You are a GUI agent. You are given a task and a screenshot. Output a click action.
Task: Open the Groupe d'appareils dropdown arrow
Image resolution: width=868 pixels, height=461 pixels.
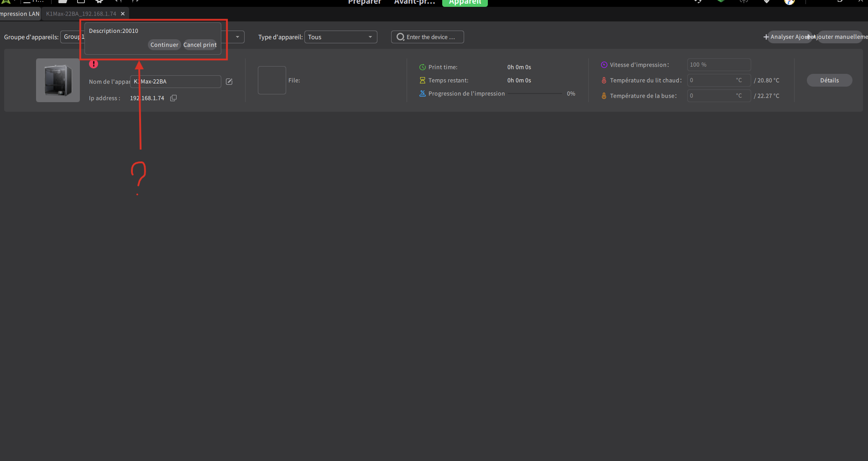pos(237,37)
